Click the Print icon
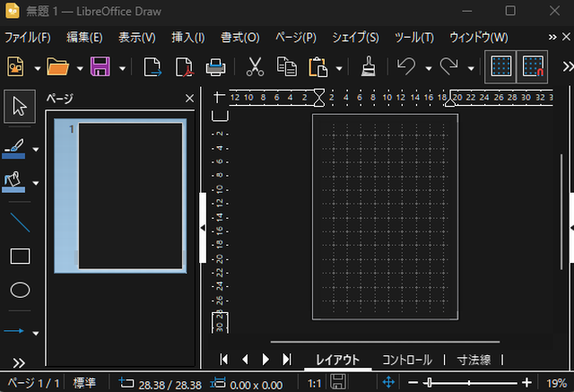Screen dimensions: 574x392 coord(215,67)
